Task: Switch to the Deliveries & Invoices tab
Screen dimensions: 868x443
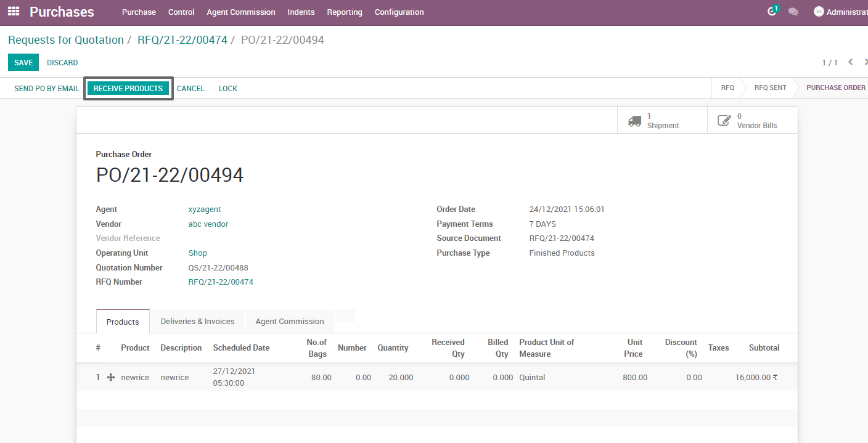Action: [x=197, y=321]
